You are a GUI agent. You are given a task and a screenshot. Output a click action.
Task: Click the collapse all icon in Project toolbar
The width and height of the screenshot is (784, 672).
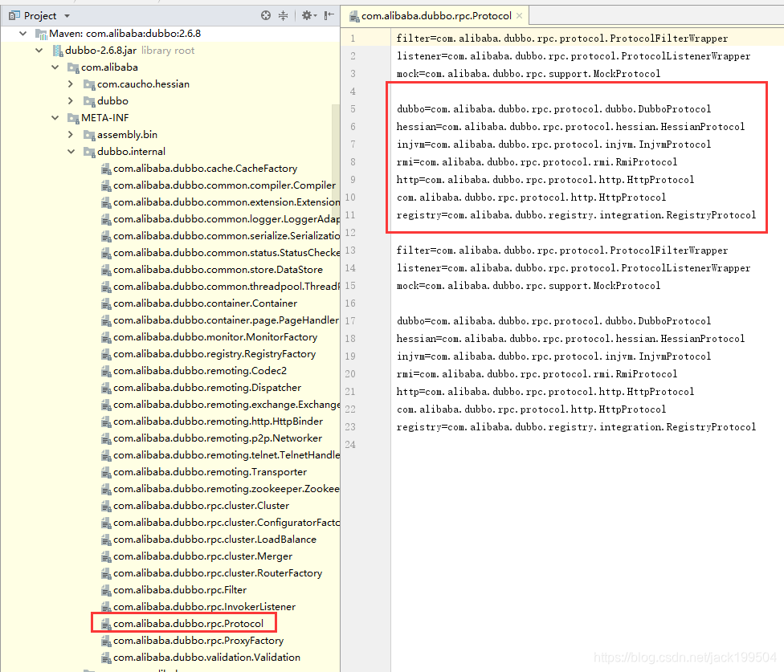283,15
